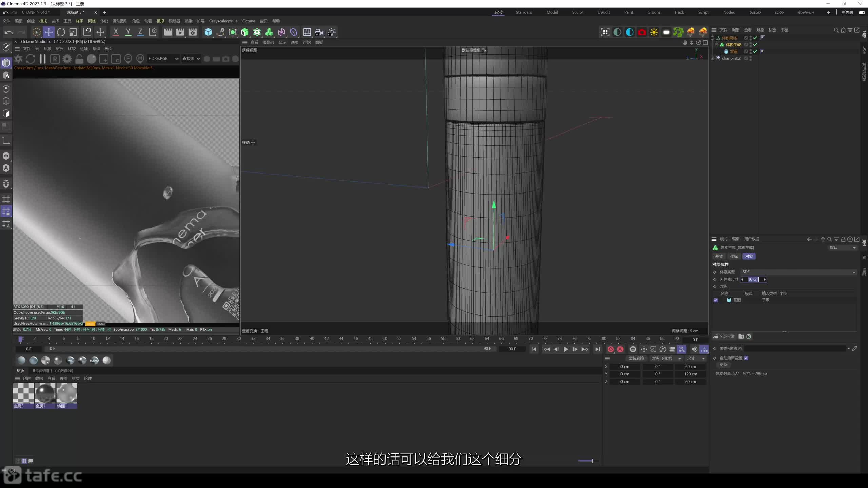This screenshot has width=868, height=488.
Task: Click the lock icon in attribute manager
Action: tap(843, 239)
